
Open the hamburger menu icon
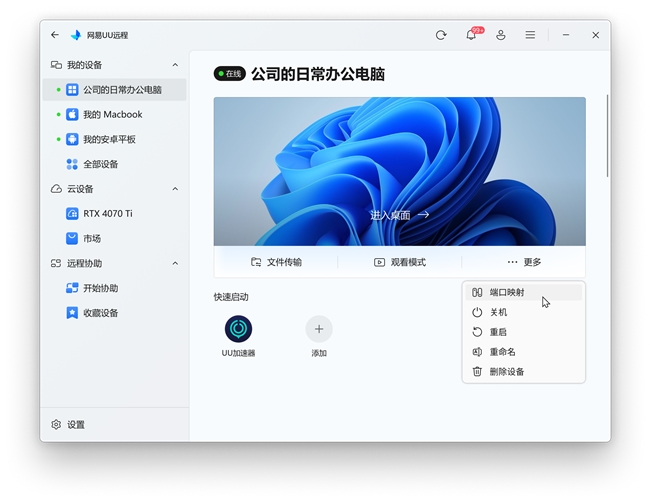[x=530, y=35]
